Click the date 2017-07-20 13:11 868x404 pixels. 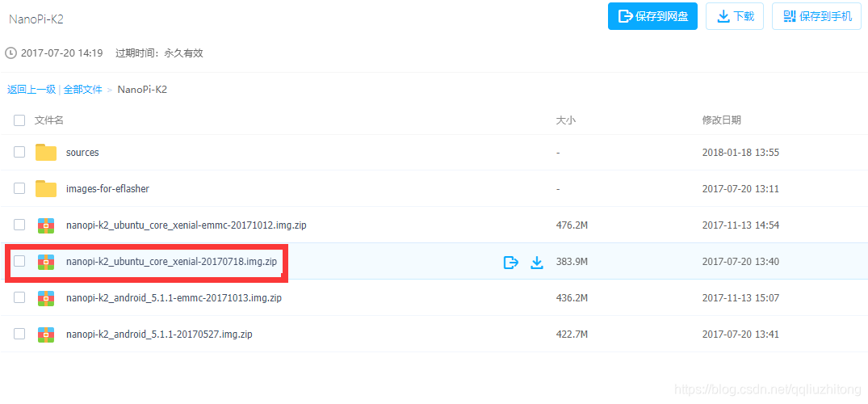(x=740, y=189)
